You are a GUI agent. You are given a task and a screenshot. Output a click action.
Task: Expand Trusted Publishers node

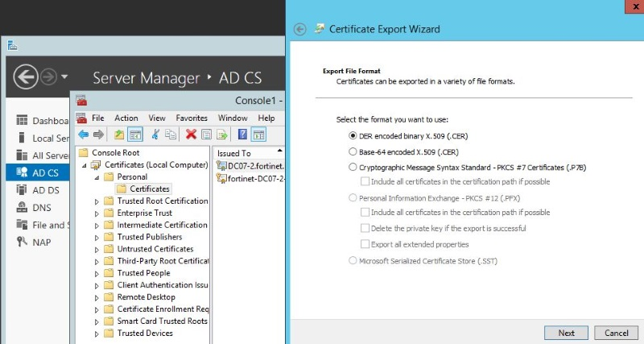[97, 237]
